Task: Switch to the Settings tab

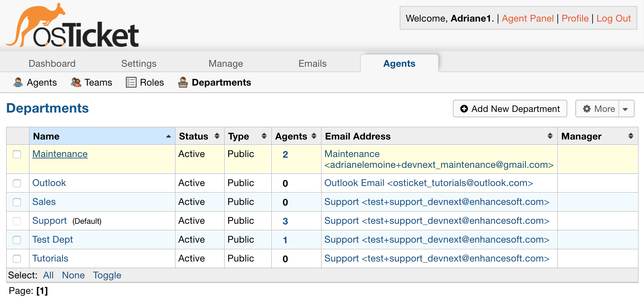Action: (139, 63)
